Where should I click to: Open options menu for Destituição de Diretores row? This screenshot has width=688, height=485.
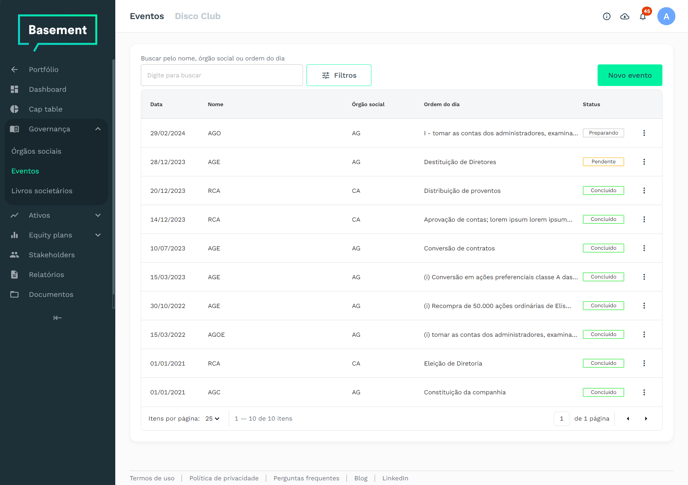coord(644,162)
